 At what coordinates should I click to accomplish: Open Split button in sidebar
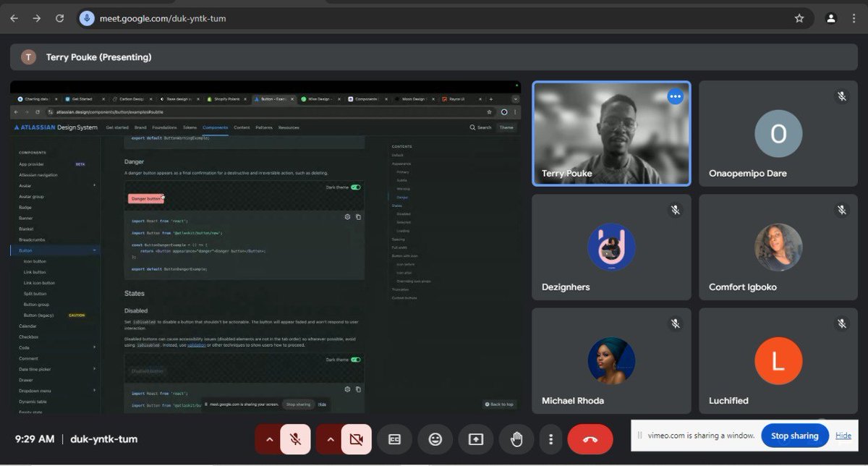point(35,294)
